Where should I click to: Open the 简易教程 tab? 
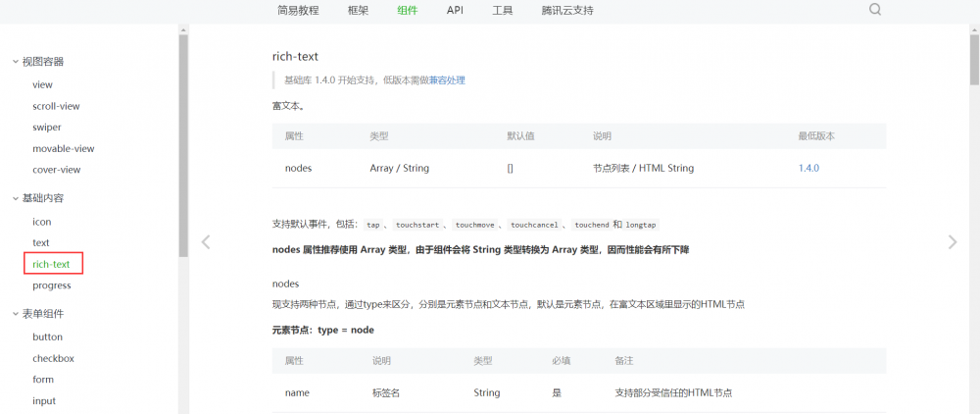point(298,10)
